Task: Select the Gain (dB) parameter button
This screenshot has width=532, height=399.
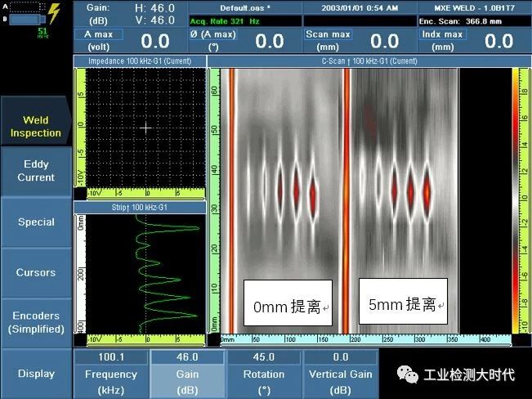Action: tap(187, 374)
